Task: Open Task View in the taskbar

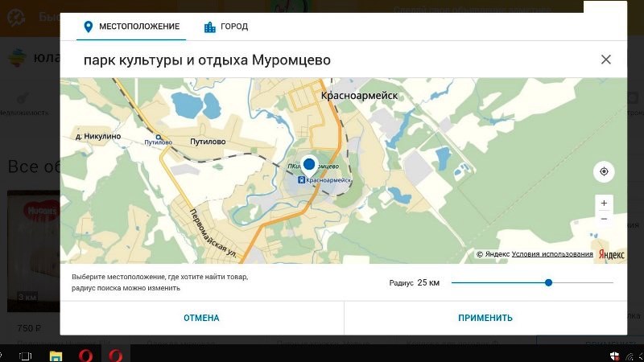Action: [25, 356]
